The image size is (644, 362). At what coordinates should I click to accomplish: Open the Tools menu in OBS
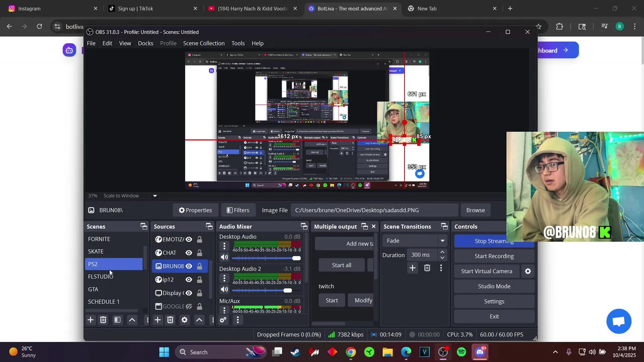coord(238,43)
